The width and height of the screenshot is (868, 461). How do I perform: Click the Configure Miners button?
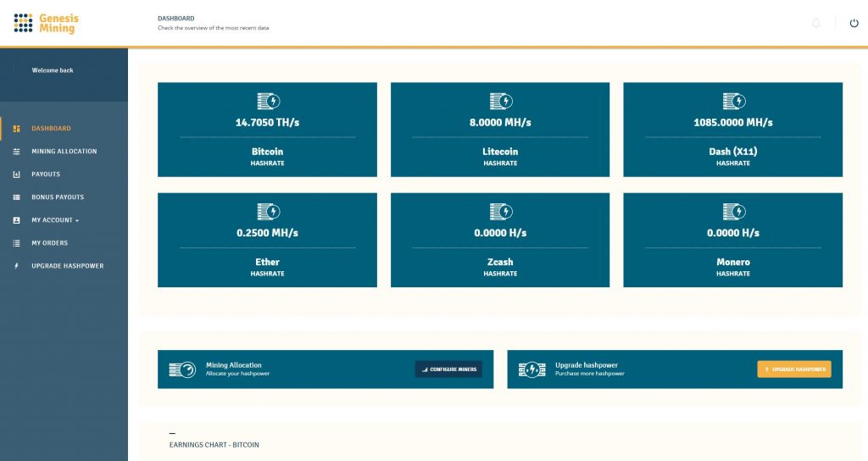coord(448,369)
